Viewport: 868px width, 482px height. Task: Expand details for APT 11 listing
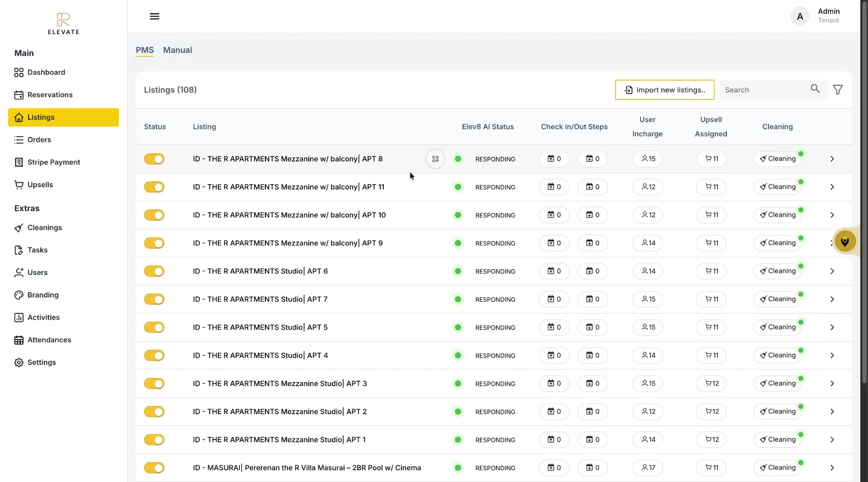(x=832, y=187)
